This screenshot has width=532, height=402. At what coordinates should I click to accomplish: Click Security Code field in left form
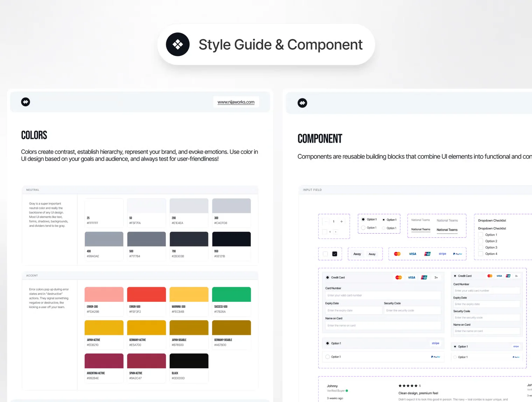tap(412, 310)
